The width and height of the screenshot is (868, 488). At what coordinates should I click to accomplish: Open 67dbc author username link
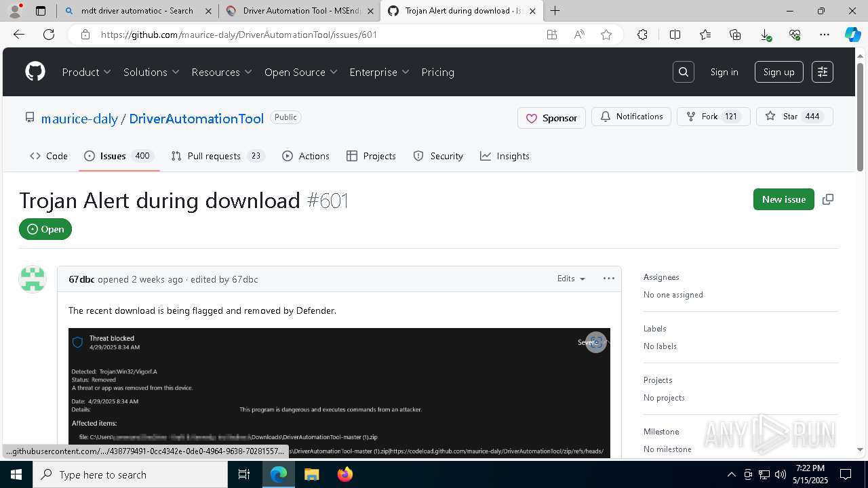pyautogui.click(x=81, y=279)
